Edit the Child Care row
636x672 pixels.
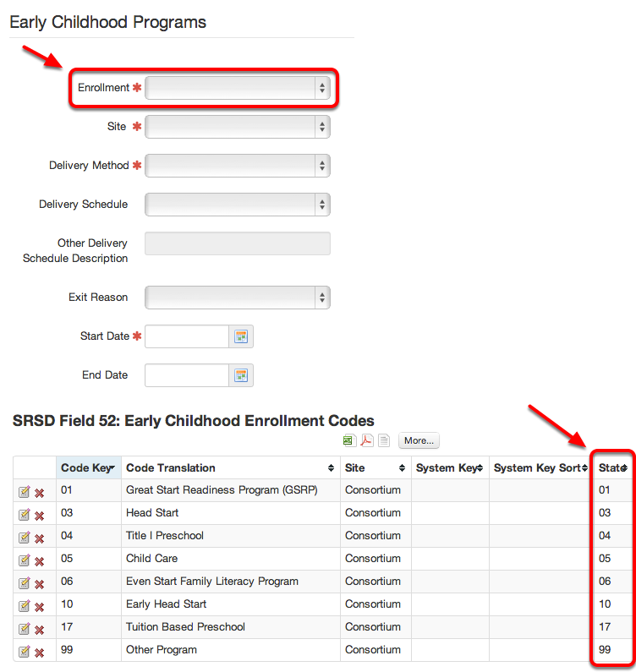tap(25, 560)
